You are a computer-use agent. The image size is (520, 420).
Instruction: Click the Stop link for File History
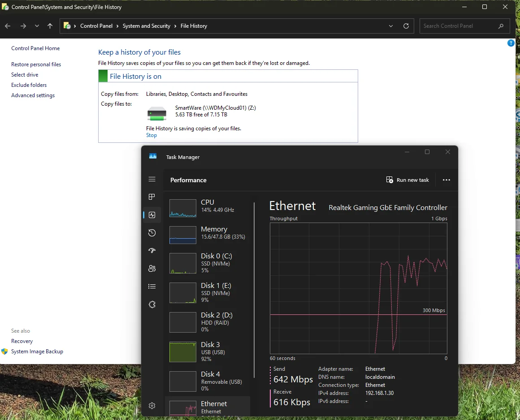click(x=151, y=135)
